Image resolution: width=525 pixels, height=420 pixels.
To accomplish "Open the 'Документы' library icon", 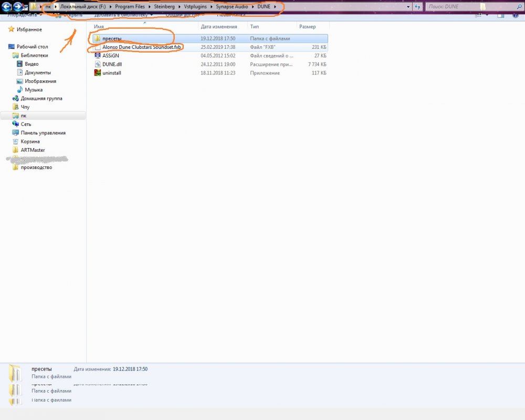I will point(19,72).
